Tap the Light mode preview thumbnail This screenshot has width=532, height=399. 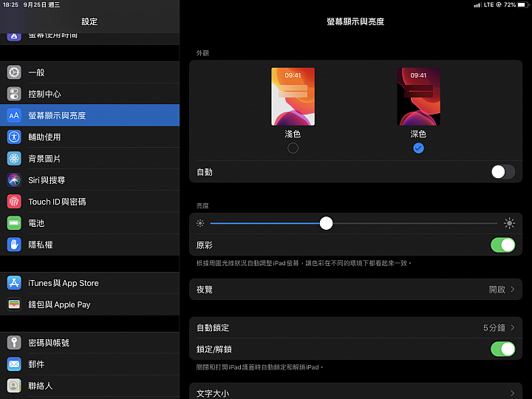[293, 97]
